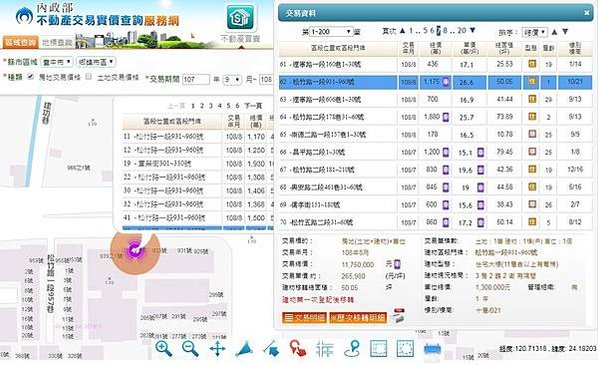Click the map zoom out magnifier tool
This screenshot has width=598, height=365.
(x=190, y=349)
